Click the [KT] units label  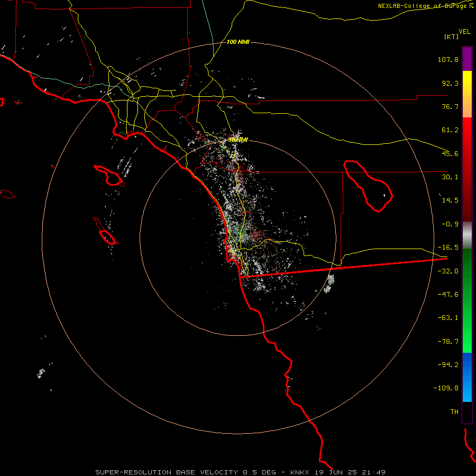[x=451, y=36]
